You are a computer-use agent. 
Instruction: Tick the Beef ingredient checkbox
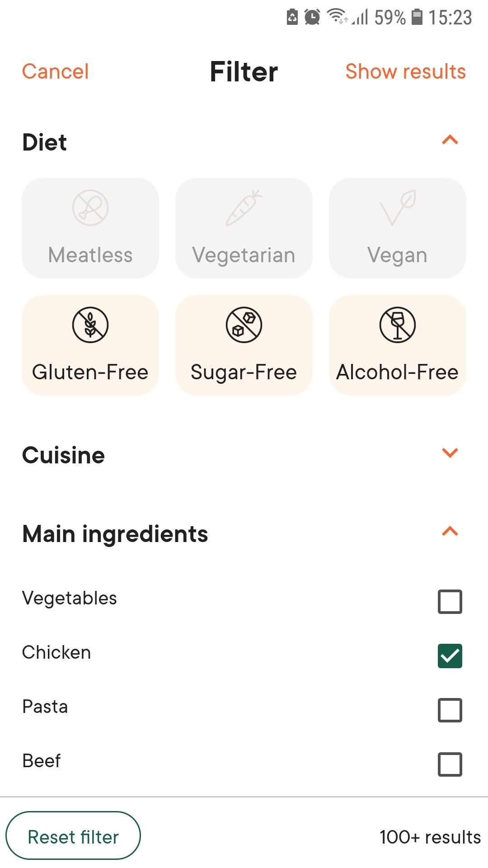point(450,764)
